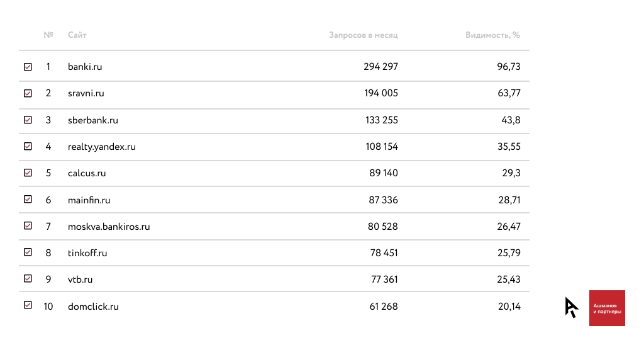Viewport: 644px width, 345px height.
Task: Toggle the vtb.ru checkbox
Action: pyautogui.click(x=28, y=278)
